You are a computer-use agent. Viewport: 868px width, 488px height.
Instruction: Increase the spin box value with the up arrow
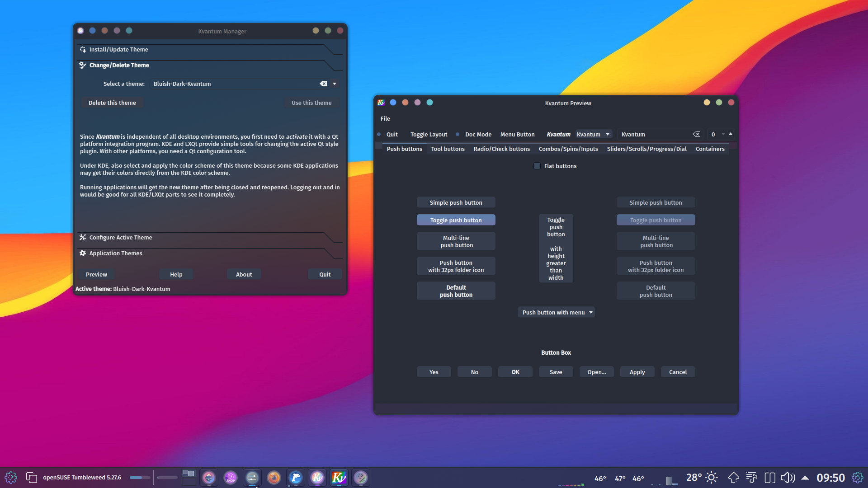pos(731,134)
